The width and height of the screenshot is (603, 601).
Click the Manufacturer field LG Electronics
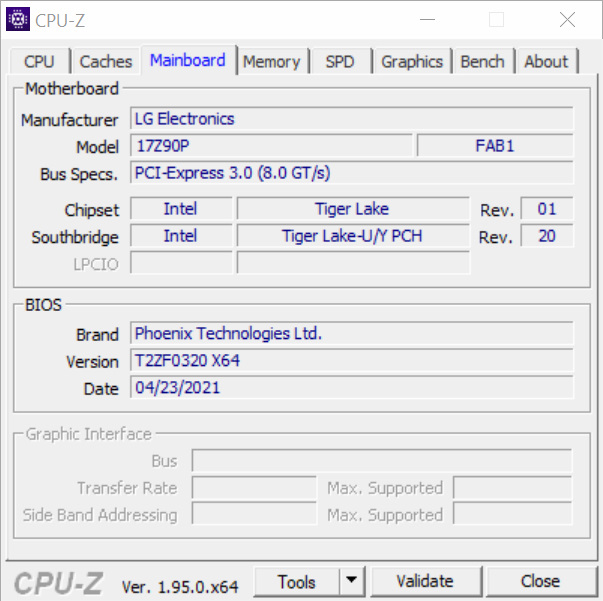click(x=351, y=119)
